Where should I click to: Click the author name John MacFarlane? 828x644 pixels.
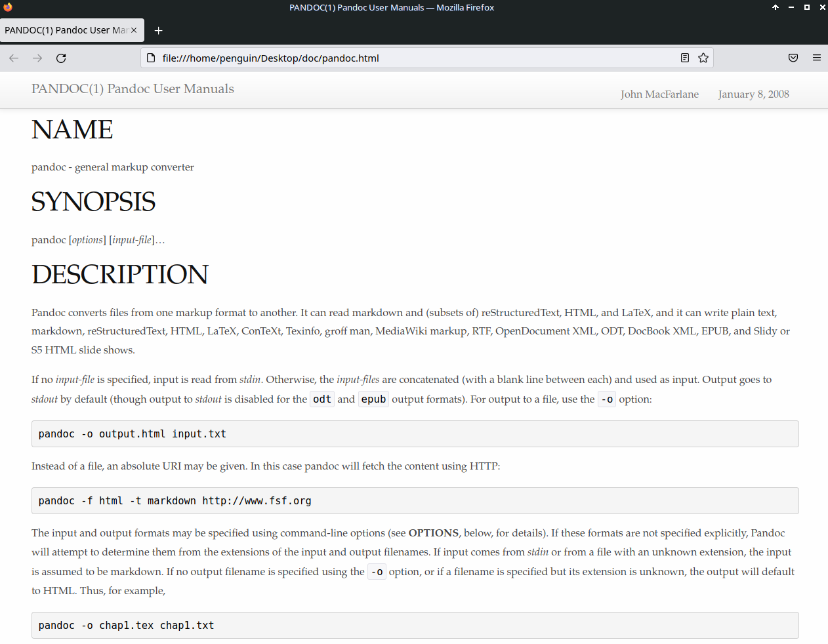(x=659, y=94)
